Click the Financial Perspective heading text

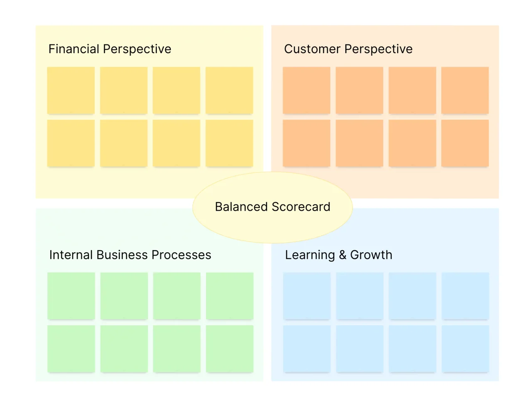coord(110,49)
